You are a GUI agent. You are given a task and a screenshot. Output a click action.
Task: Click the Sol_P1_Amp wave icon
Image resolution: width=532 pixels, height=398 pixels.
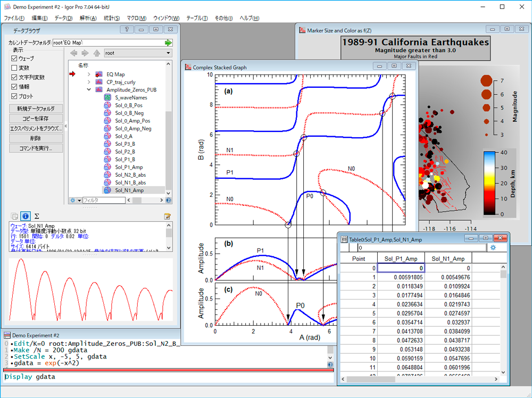pyautogui.click(x=107, y=167)
